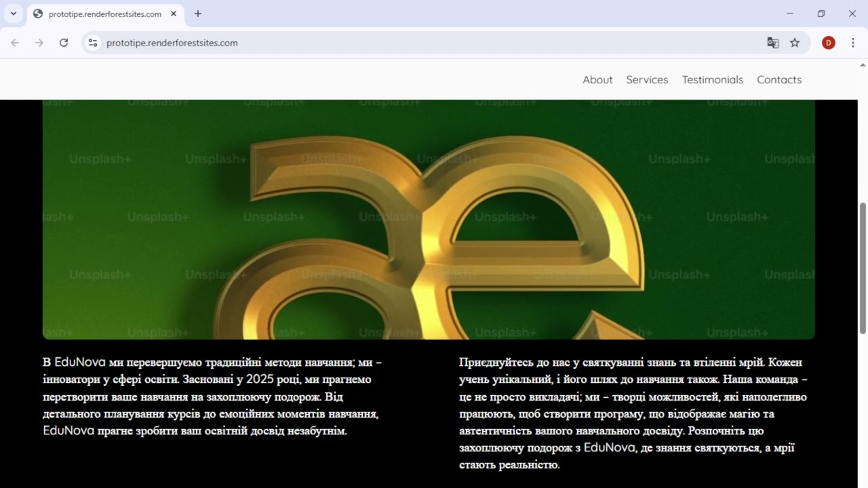868x488 pixels.
Task: Click the page vertical scrollbar thumb
Action: tap(863, 268)
